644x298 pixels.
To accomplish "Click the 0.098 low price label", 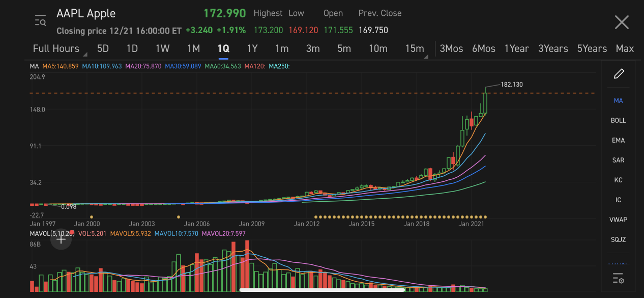I will point(69,207).
